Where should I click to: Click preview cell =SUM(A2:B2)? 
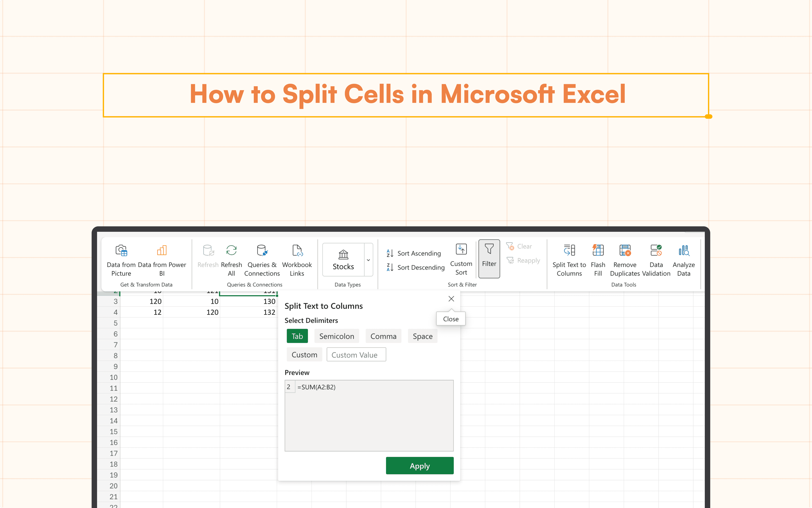[316, 387]
